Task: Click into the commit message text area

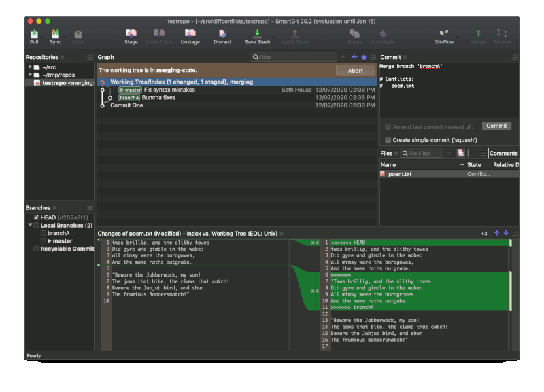Action: (x=449, y=90)
